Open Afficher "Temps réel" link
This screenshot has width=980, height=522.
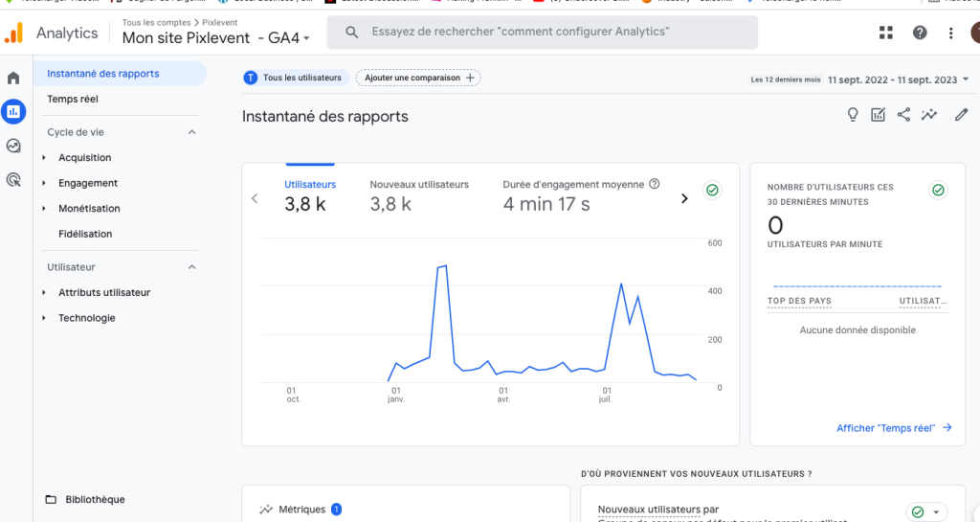[895, 428]
